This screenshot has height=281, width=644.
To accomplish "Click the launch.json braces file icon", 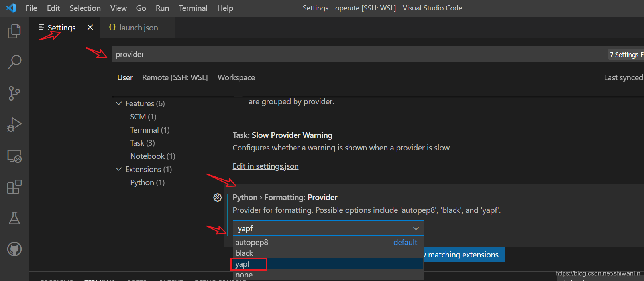I will [x=112, y=27].
